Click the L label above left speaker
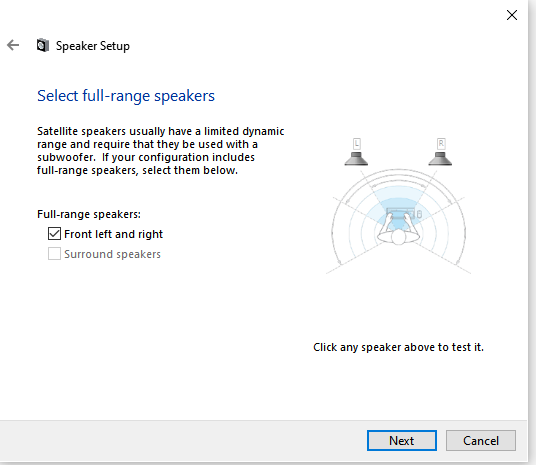This screenshot has height=465, width=536. [x=357, y=144]
